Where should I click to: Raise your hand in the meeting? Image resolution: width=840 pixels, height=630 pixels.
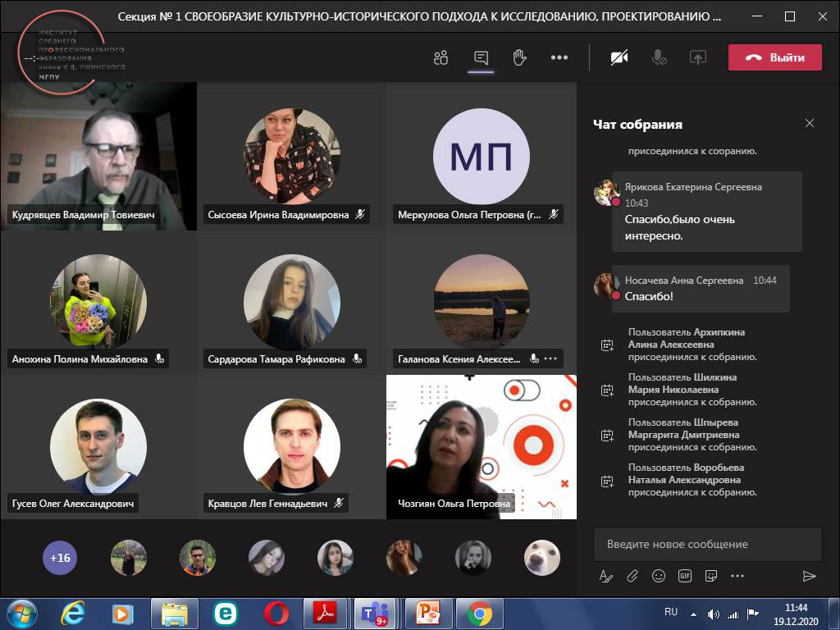tap(519, 57)
